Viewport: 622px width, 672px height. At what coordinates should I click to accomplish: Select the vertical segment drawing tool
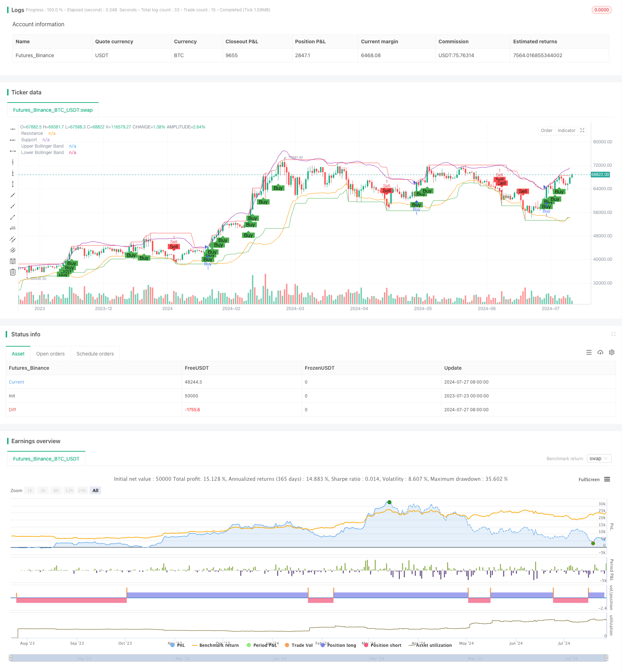coord(13,184)
